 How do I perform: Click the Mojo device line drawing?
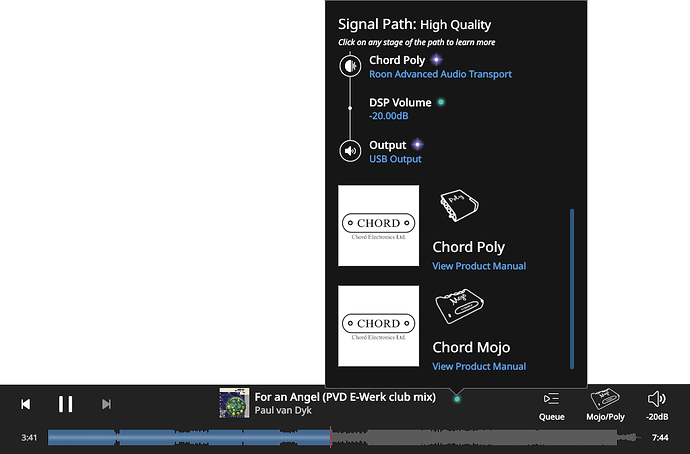click(x=459, y=306)
